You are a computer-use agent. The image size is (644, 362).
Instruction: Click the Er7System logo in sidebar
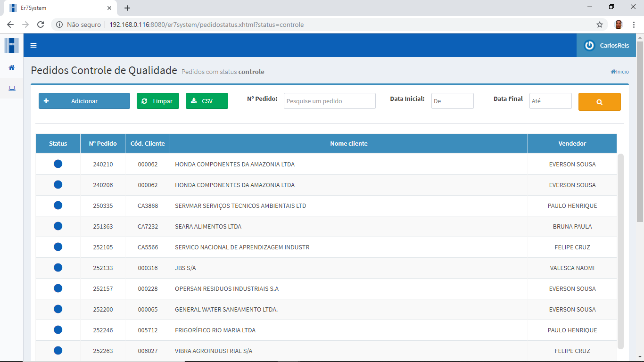[x=12, y=46]
